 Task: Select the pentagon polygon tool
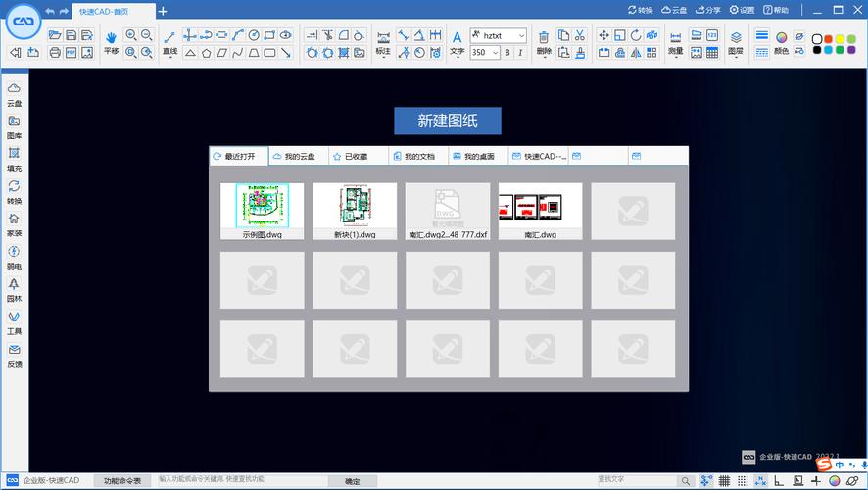click(206, 53)
